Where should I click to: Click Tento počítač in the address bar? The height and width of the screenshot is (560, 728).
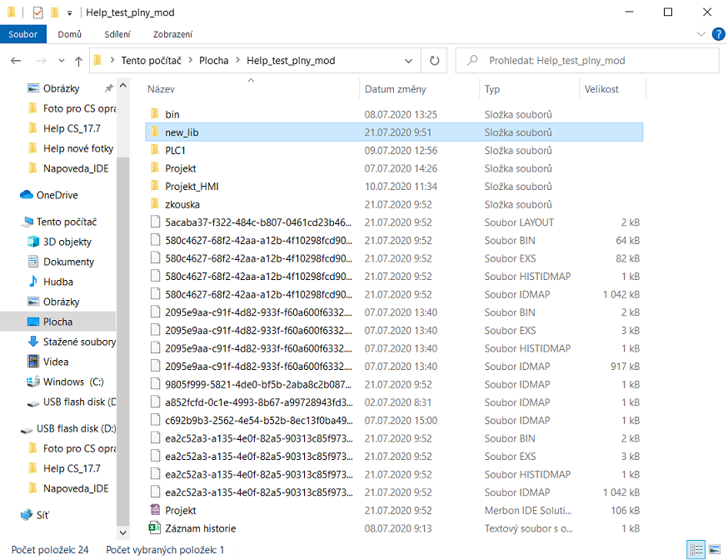click(x=152, y=61)
